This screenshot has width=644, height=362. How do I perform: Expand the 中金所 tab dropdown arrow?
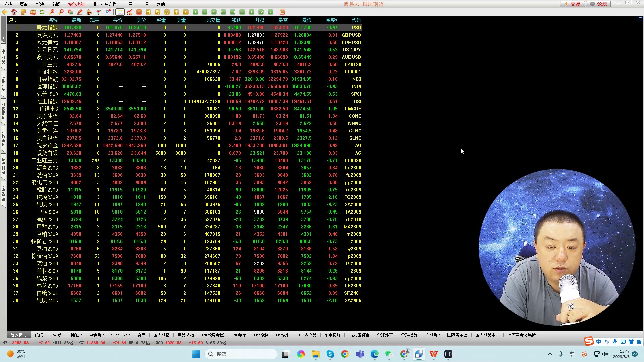pos(104,335)
